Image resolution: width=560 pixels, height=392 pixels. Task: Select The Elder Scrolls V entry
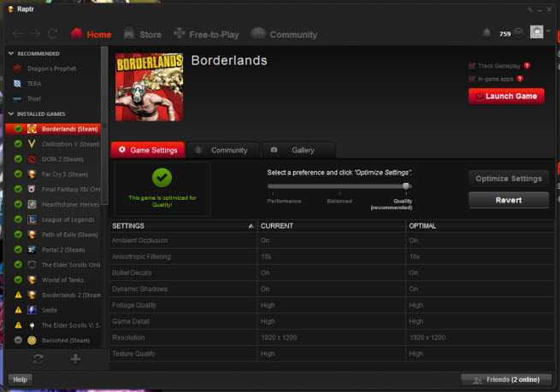tap(53, 325)
